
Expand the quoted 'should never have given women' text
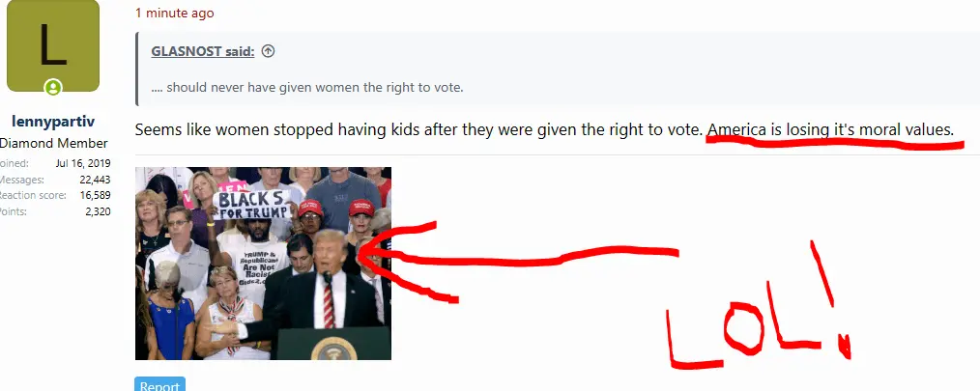pyautogui.click(x=307, y=88)
